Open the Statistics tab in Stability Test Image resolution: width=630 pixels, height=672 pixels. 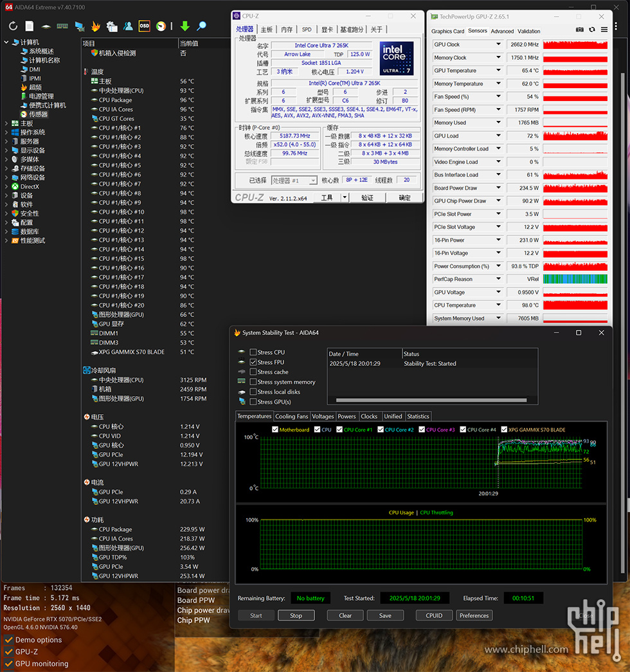pos(418,416)
